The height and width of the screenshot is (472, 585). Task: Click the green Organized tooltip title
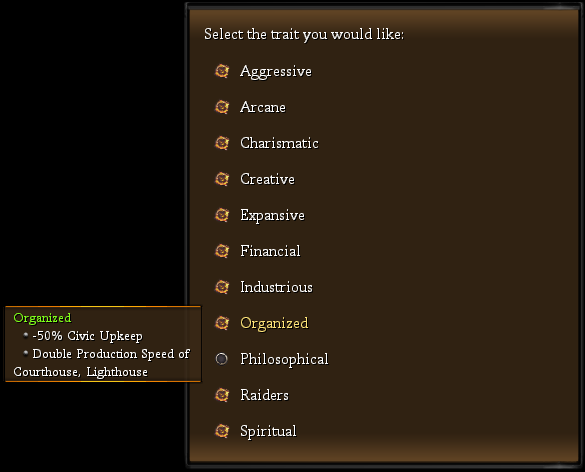(x=42, y=318)
